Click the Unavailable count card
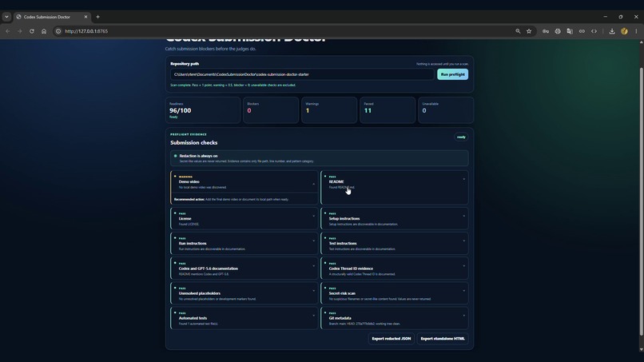Viewport: 644px width, 362px height. coord(446,110)
